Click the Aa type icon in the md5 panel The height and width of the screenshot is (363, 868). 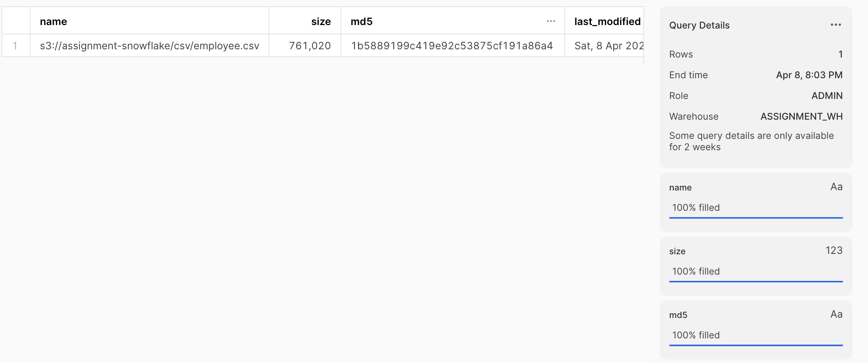pyautogui.click(x=837, y=314)
